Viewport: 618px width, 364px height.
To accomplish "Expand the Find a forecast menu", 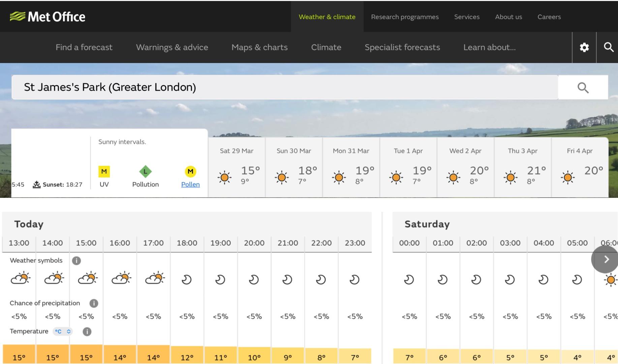I will [84, 48].
